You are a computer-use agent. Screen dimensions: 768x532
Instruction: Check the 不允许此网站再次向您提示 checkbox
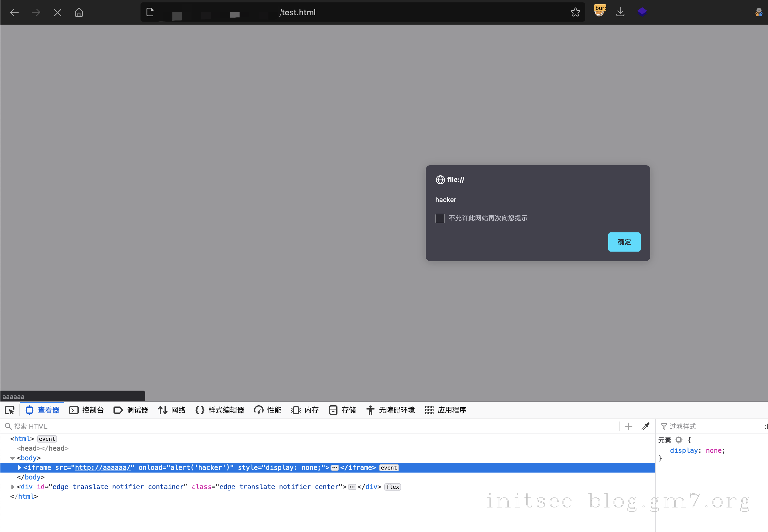[440, 218]
